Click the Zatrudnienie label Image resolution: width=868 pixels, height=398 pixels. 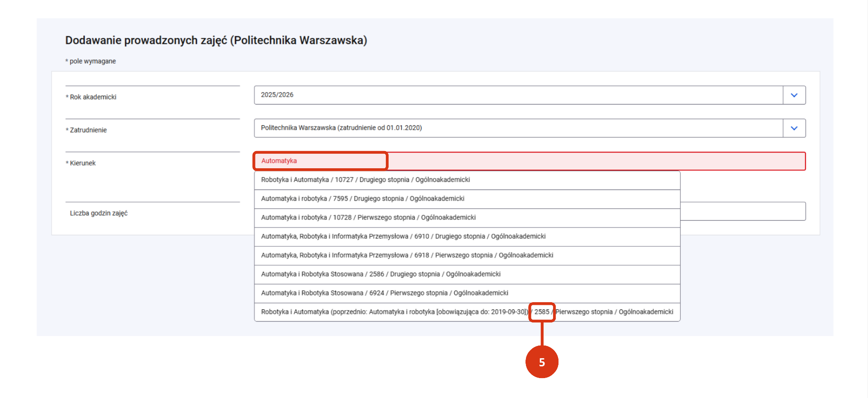(88, 130)
